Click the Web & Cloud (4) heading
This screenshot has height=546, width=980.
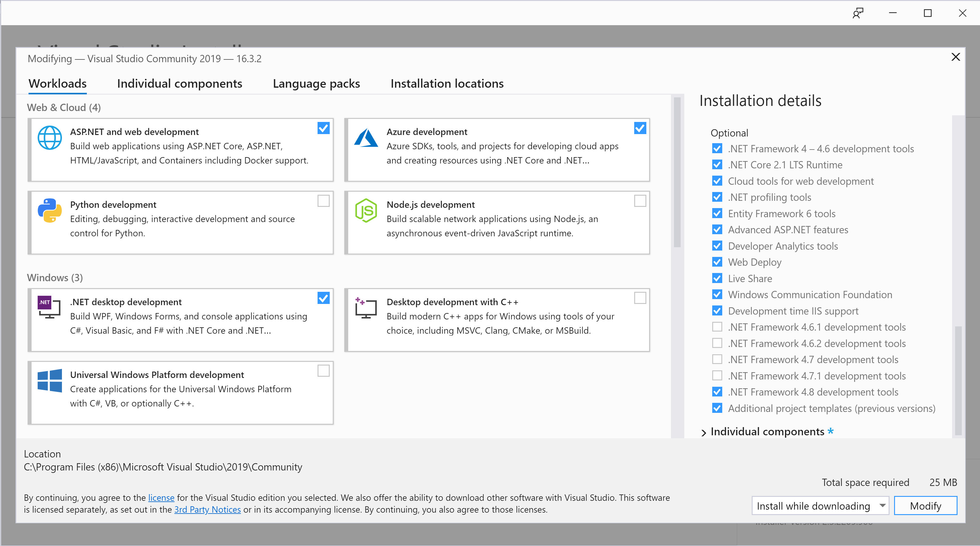(x=64, y=108)
